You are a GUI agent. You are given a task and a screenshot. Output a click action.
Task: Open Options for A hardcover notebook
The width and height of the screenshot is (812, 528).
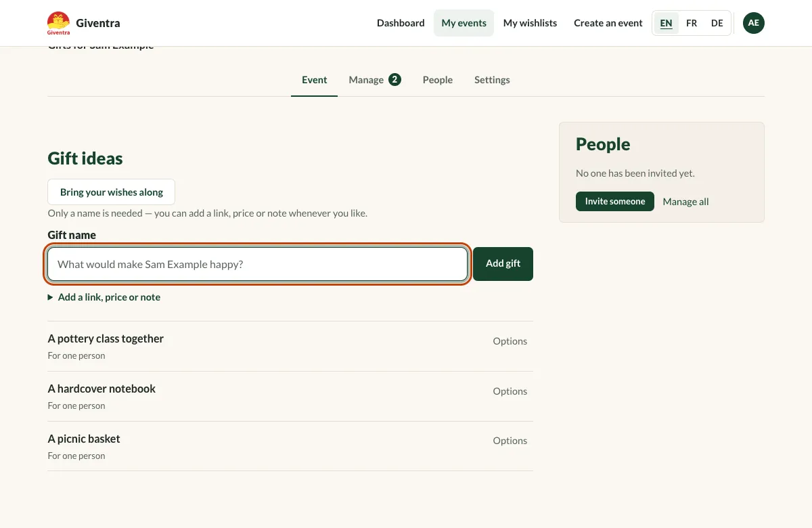tap(510, 391)
